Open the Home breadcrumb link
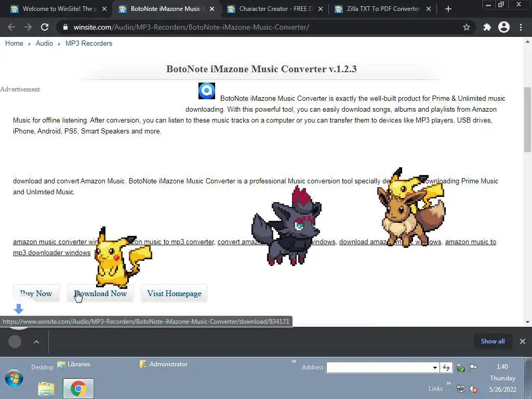The width and height of the screenshot is (532, 399). [14, 44]
